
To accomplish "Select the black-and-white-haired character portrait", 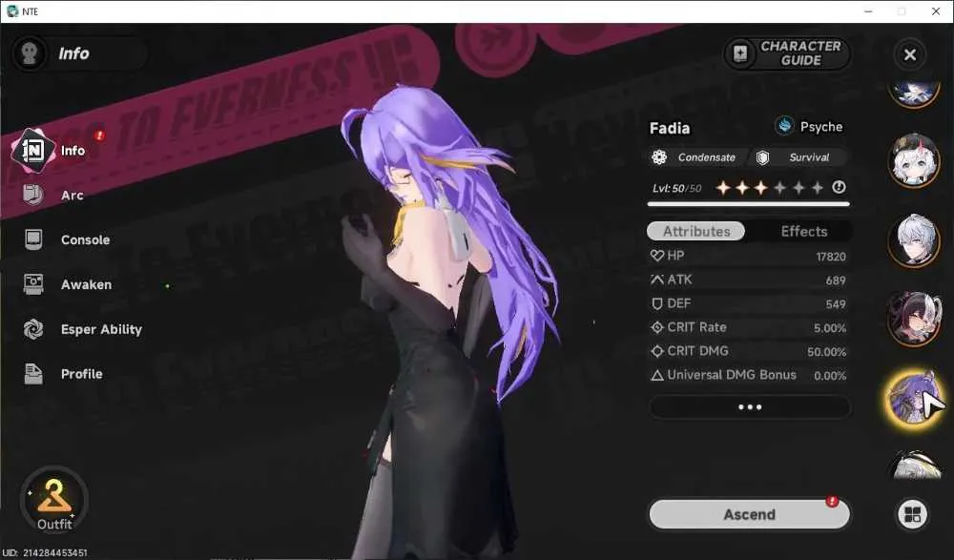I will pos(913,319).
